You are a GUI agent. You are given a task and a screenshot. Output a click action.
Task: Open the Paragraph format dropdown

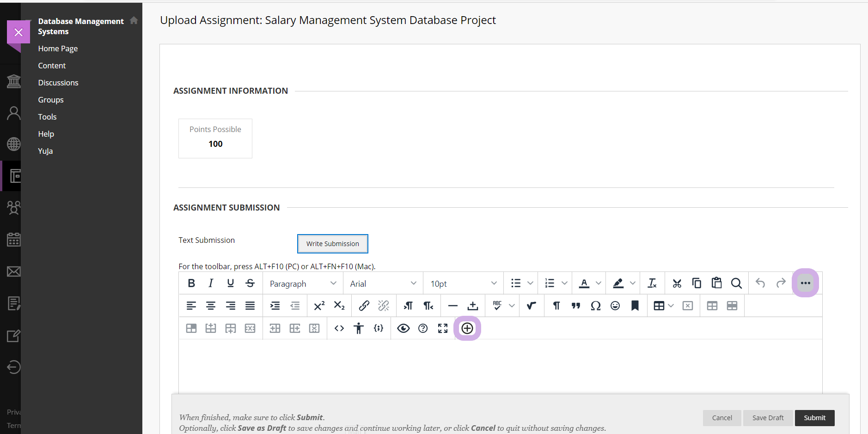(x=303, y=283)
